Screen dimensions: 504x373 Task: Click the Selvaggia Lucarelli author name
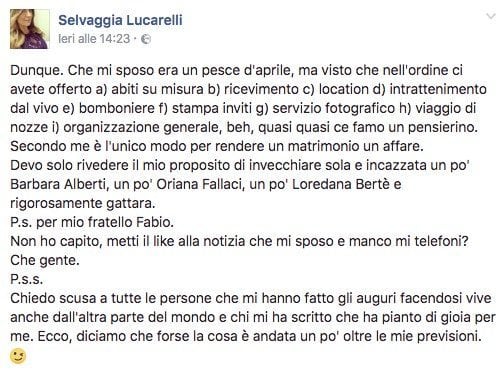coord(120,20)
